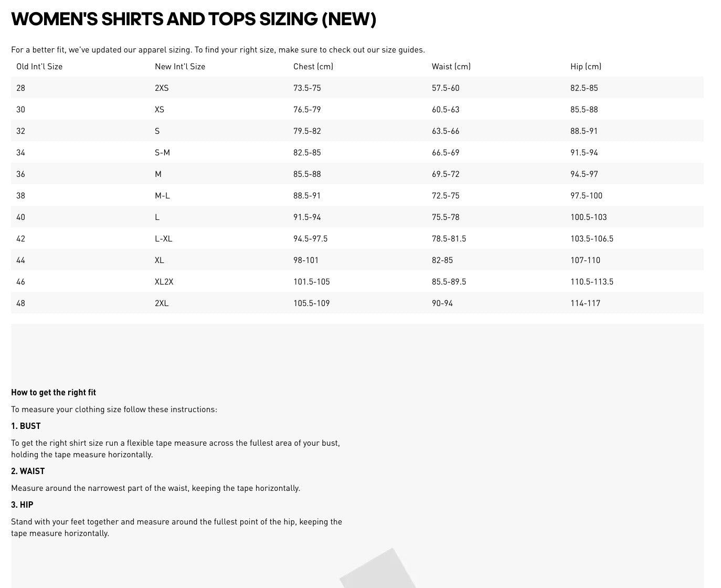Select the 2XL size cell

[x=162, y=303]
